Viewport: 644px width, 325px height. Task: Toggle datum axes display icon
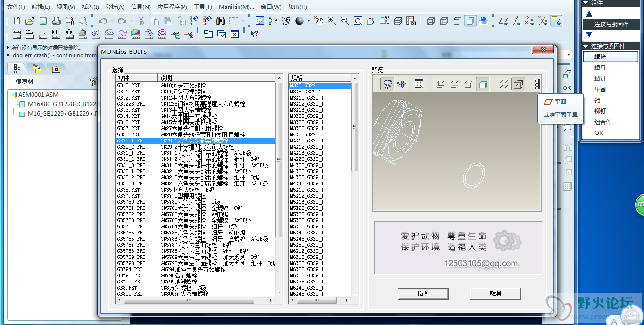[x=517, y=21]
